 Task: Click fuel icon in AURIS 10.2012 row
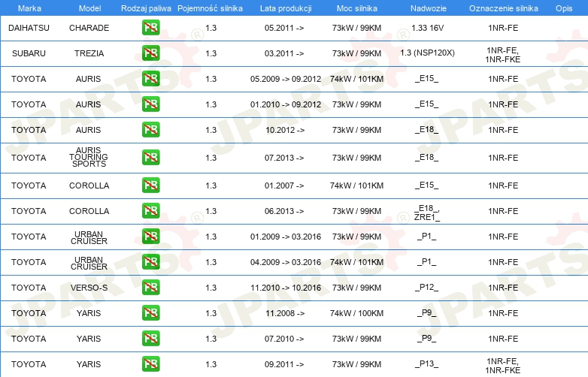tap(150, 129)
